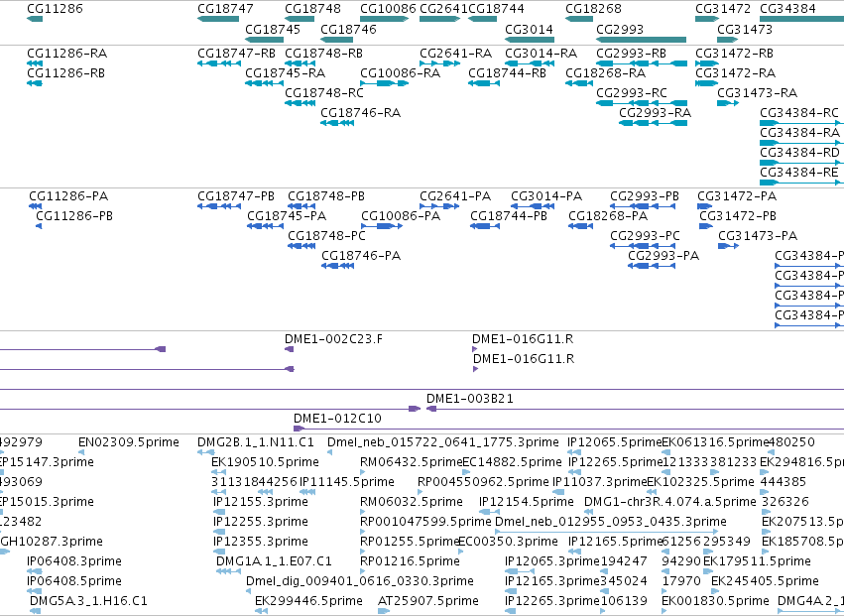Click the CG2993-PA protein label
The width and height of the screenshot is (844, 616).
click(663, 255)
